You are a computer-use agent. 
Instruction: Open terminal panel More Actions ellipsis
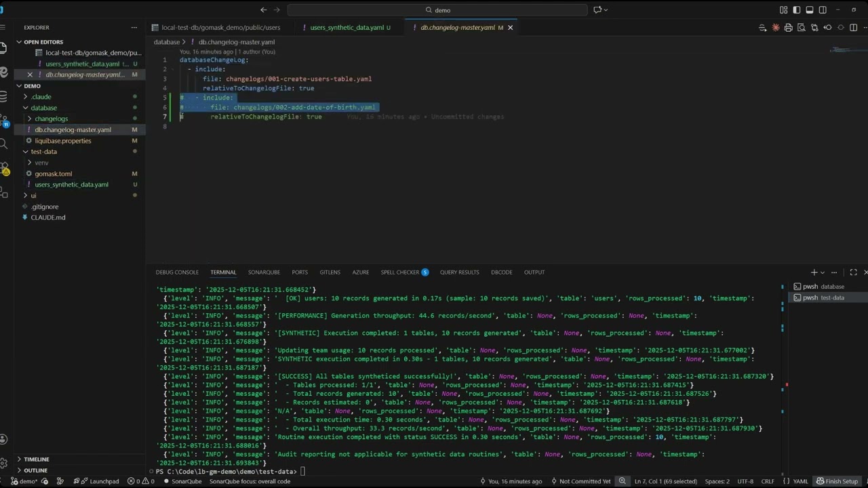pyautogui.click(x=834, y=272)
